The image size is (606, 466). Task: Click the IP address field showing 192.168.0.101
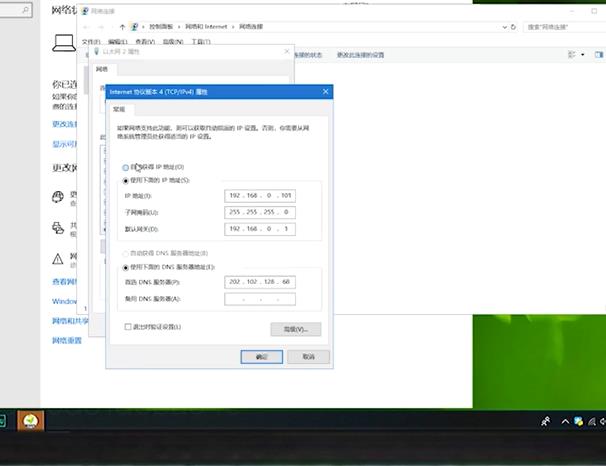point(260,196)
